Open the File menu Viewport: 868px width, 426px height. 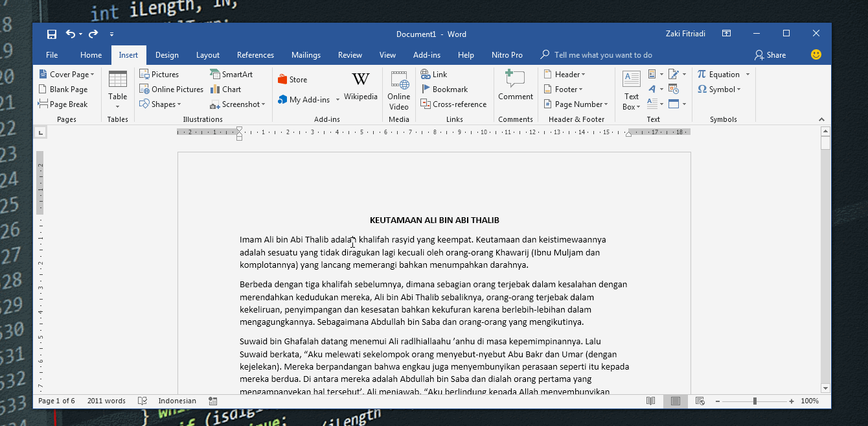[x=52, y=55]
